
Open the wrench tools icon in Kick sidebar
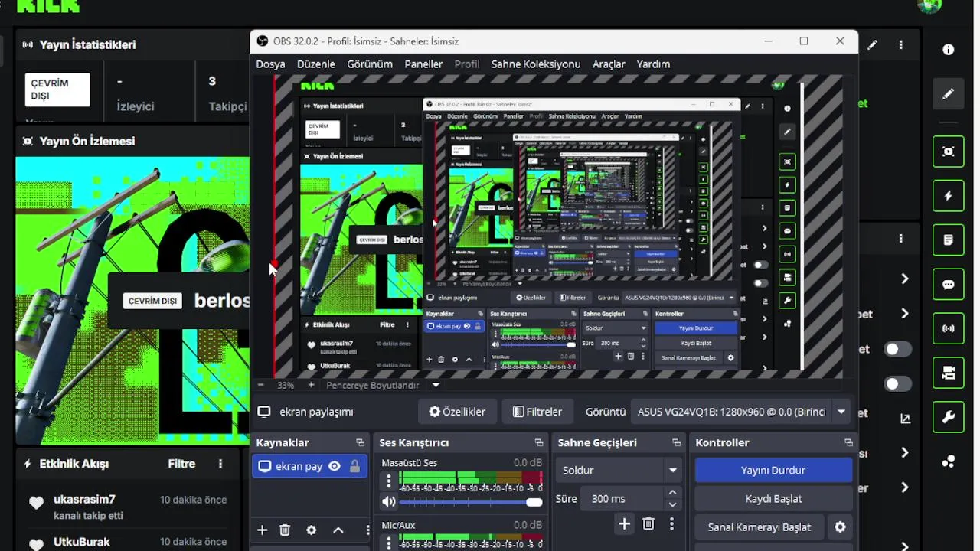coord(949,417)
